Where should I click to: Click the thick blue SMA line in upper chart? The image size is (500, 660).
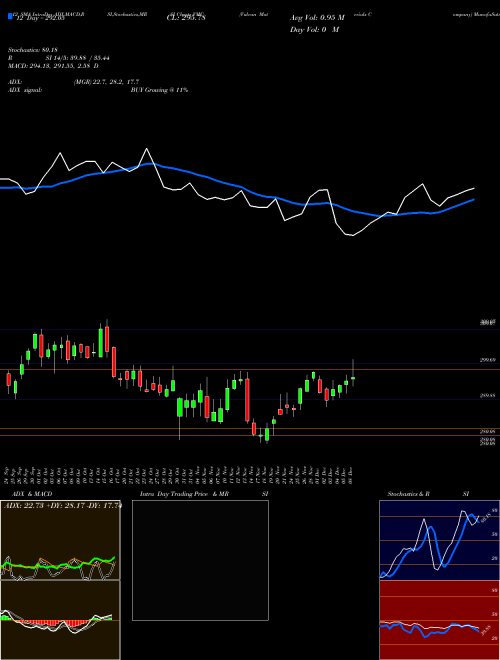[236, 186]
